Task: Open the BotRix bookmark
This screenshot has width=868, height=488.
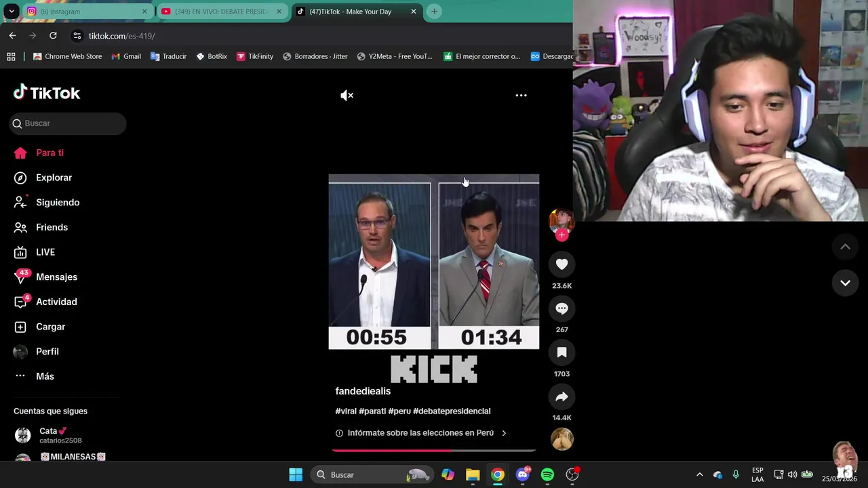Action: [x=211, y=56]
